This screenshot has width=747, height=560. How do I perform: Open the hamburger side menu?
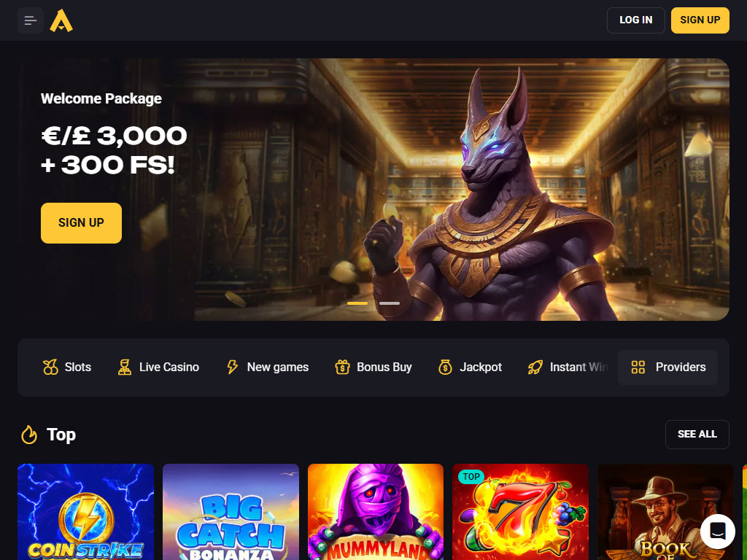point(31,20)
